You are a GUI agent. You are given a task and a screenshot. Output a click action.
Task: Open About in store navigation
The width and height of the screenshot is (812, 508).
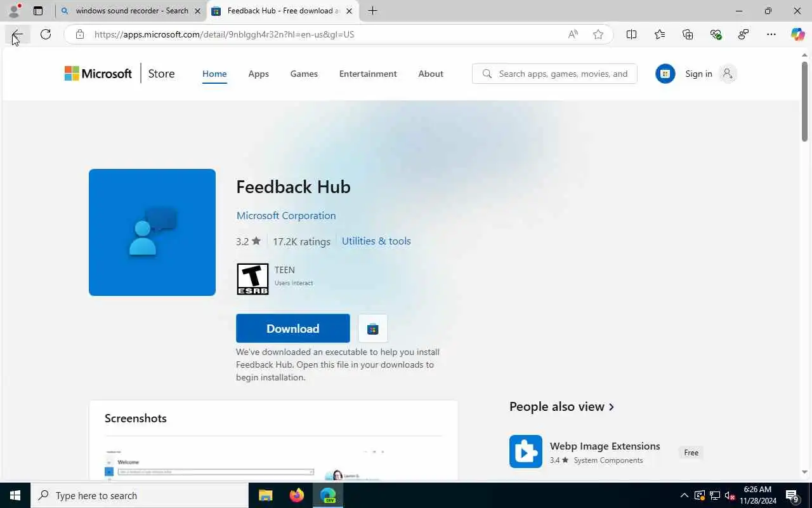click(431, 74)
